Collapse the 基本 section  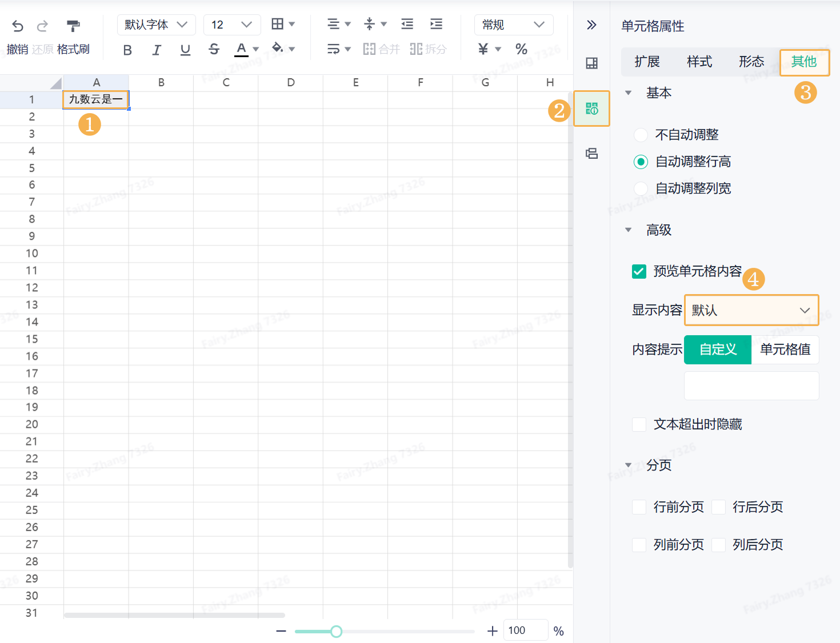629,93
